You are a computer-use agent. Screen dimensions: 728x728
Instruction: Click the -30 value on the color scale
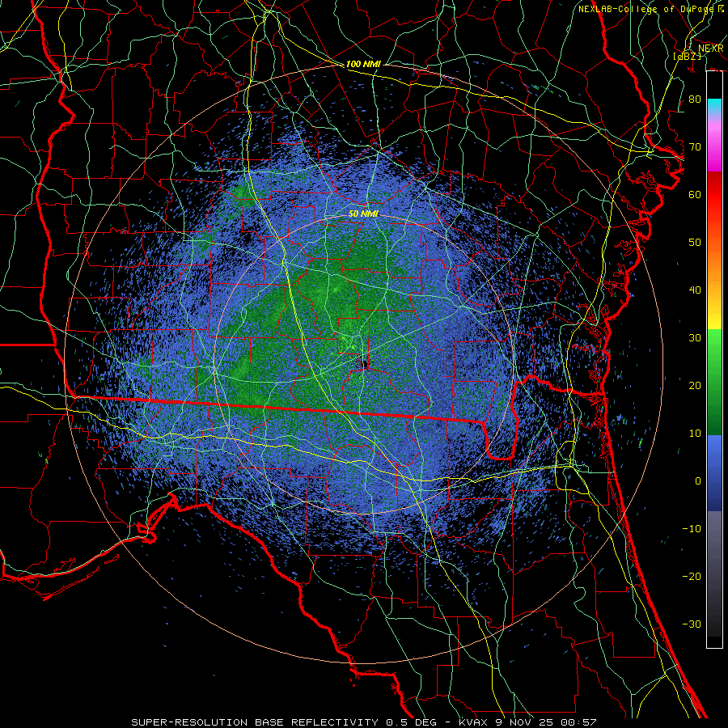pos(692,624)
